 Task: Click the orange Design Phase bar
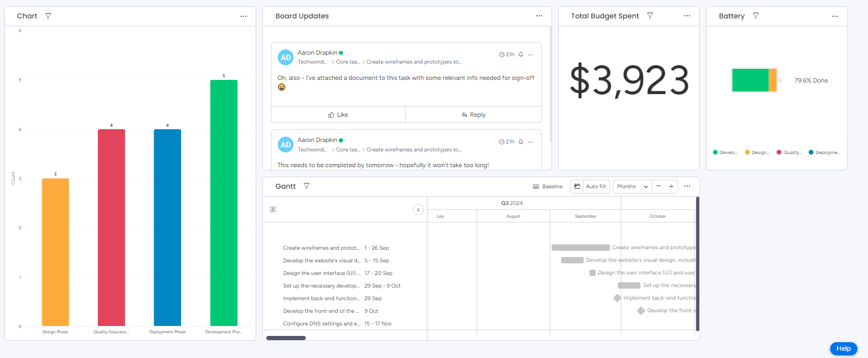(55, 252)
